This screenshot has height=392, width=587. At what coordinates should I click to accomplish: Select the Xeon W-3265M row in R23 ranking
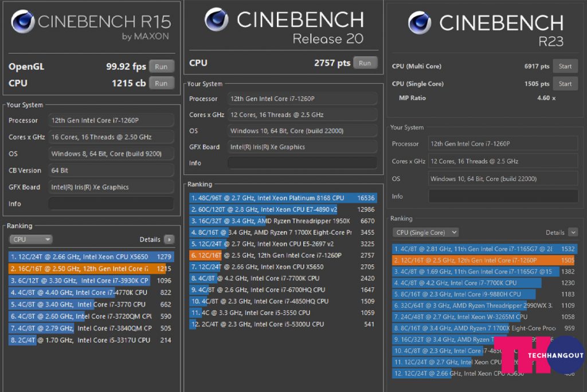click(x=484, y=317)
